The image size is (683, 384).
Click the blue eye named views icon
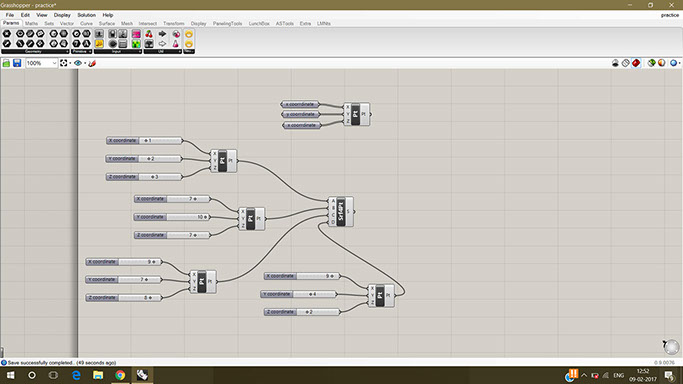pyautogui.click(x=78, y=63)
